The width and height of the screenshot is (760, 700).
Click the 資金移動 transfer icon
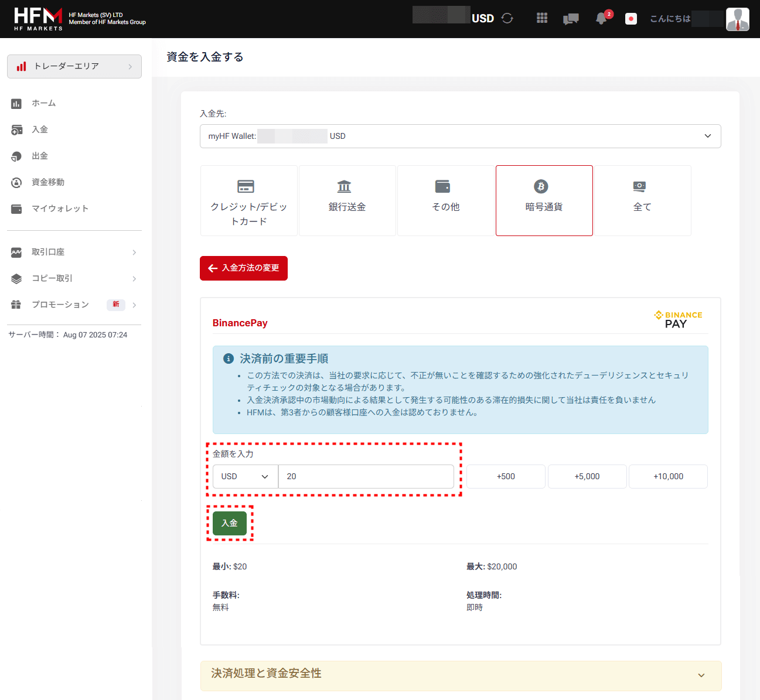point(16,183)
